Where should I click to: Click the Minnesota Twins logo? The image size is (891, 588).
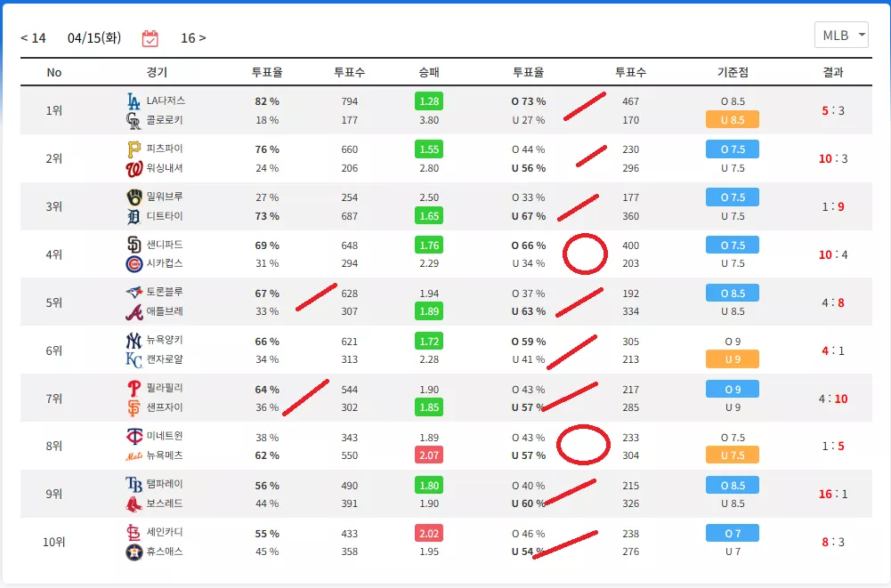(134, 436)
